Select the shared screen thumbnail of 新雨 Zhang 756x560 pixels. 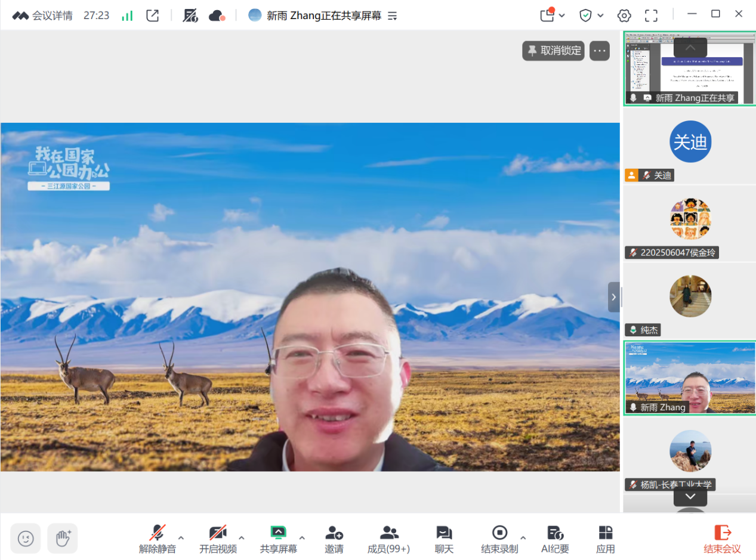(x=689, y=69)
